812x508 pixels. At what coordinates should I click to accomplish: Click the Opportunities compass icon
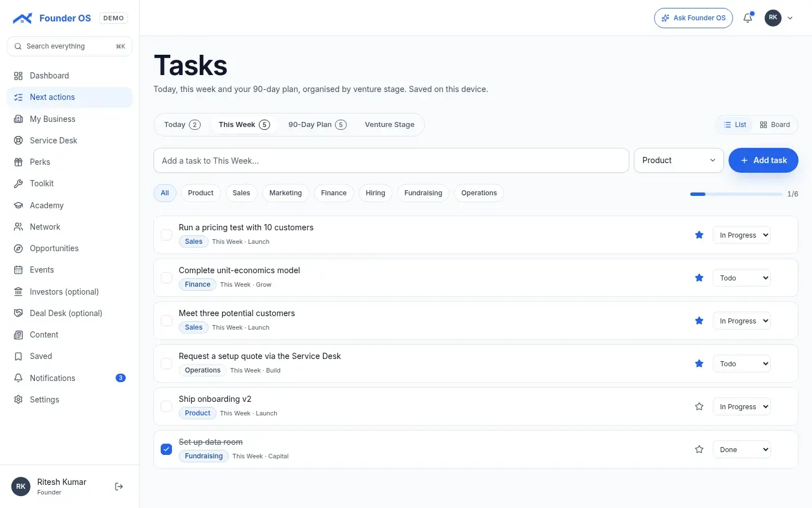click(19, 248)
